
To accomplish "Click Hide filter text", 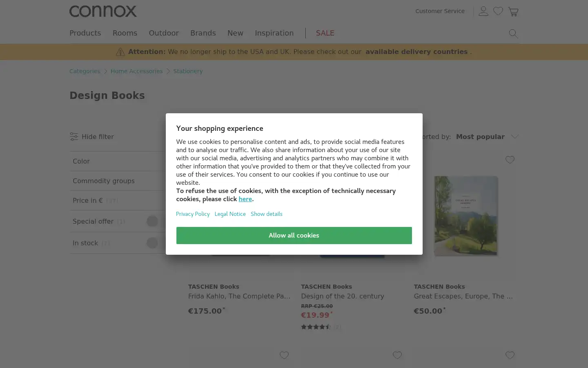I will pos(98,137).
